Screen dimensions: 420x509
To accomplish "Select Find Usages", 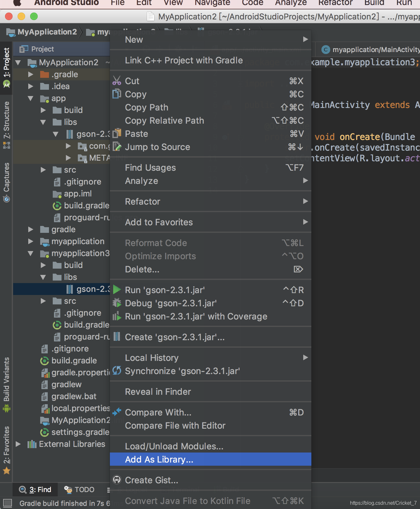I will click(x=211, y=168).
